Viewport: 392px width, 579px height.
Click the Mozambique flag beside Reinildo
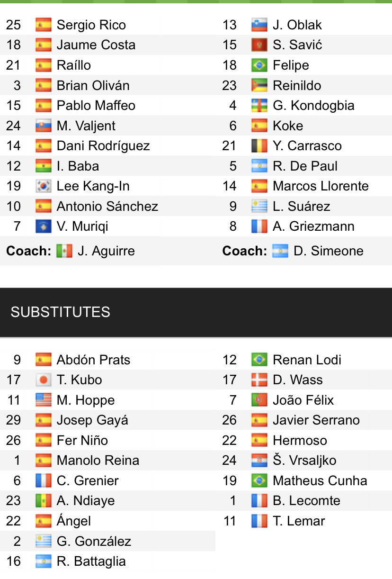[259, 86]
